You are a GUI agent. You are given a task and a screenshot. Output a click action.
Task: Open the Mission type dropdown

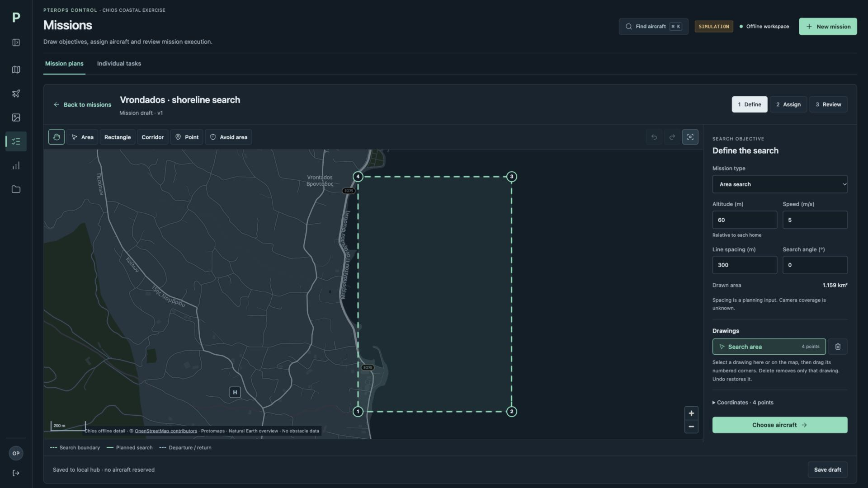(780, 184)
